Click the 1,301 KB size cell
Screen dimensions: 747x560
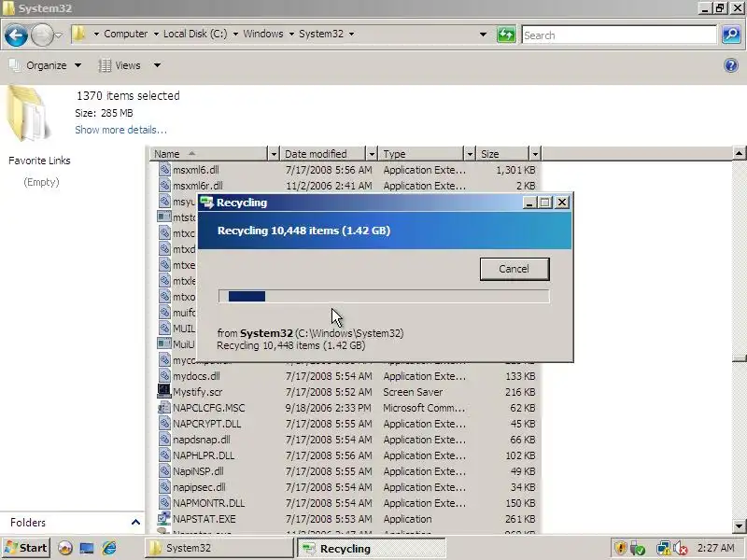click(515, 170)
